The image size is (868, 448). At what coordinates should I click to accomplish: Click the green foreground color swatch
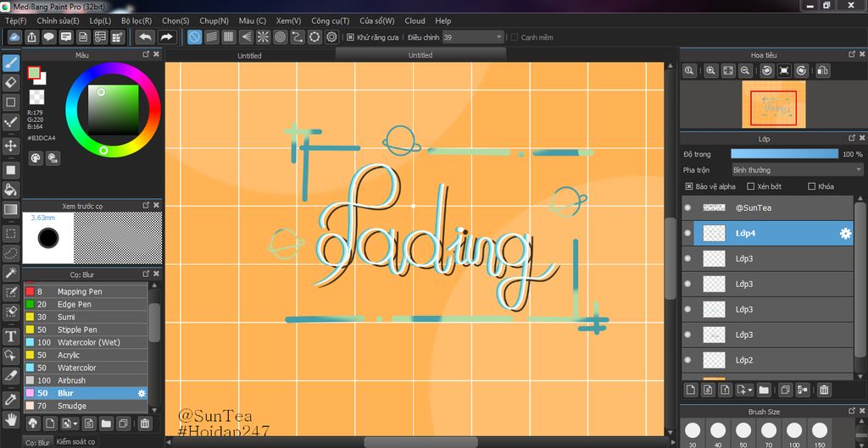pos(34,73)
